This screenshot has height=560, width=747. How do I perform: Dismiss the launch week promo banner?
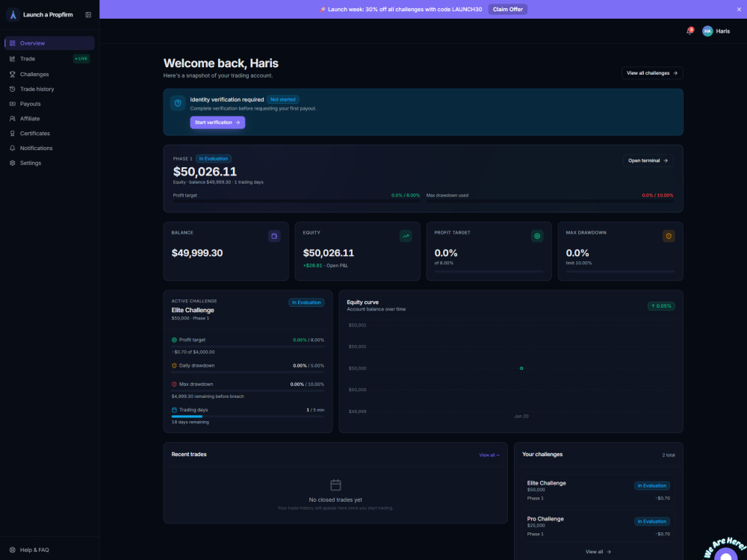click(x=739, y=10)
